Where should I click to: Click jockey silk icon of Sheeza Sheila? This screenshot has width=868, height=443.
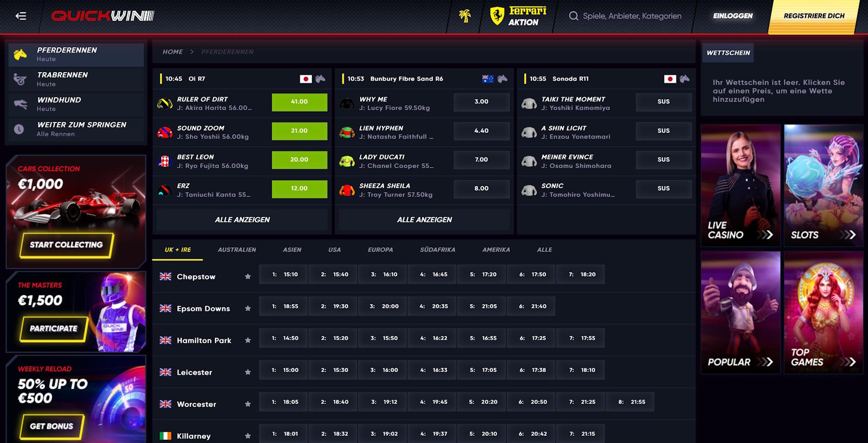347,190
